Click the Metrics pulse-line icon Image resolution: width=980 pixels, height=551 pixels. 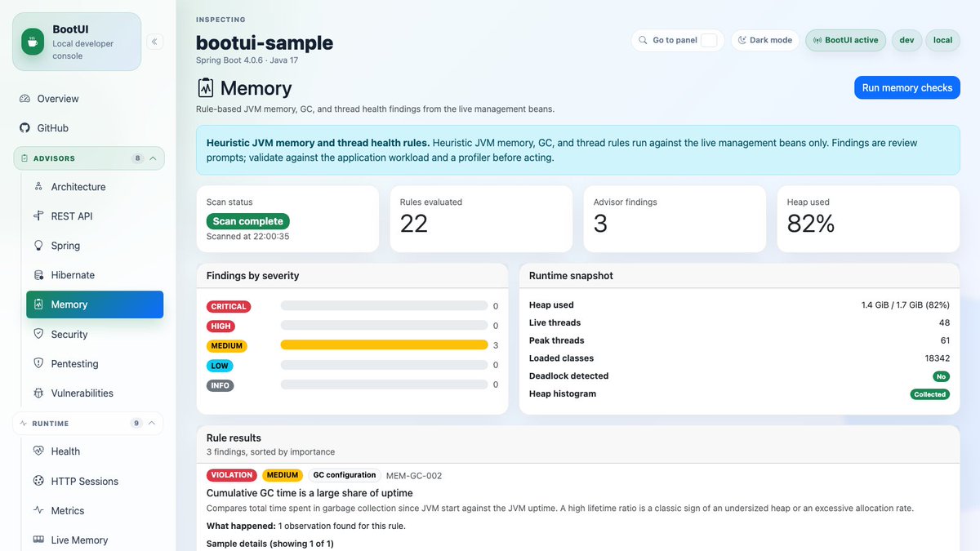[x=38, y=510]
